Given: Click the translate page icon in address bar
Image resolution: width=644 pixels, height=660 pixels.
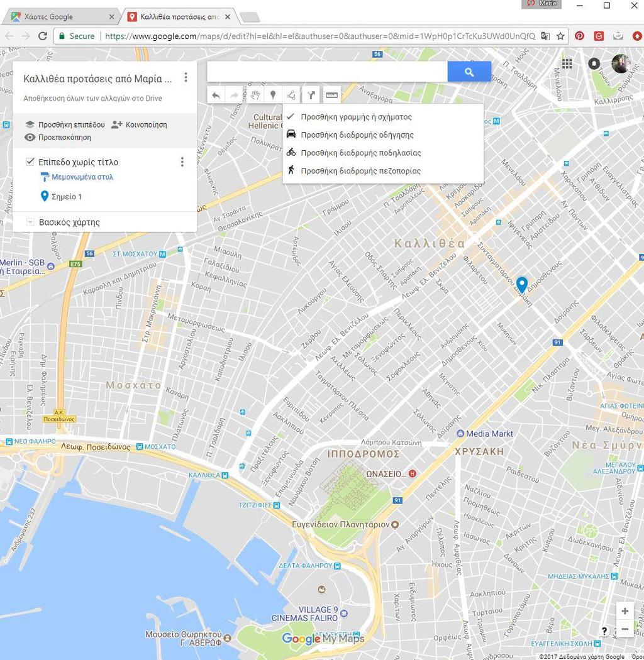Looking at the screenshot, I should [x=545, y=36].
